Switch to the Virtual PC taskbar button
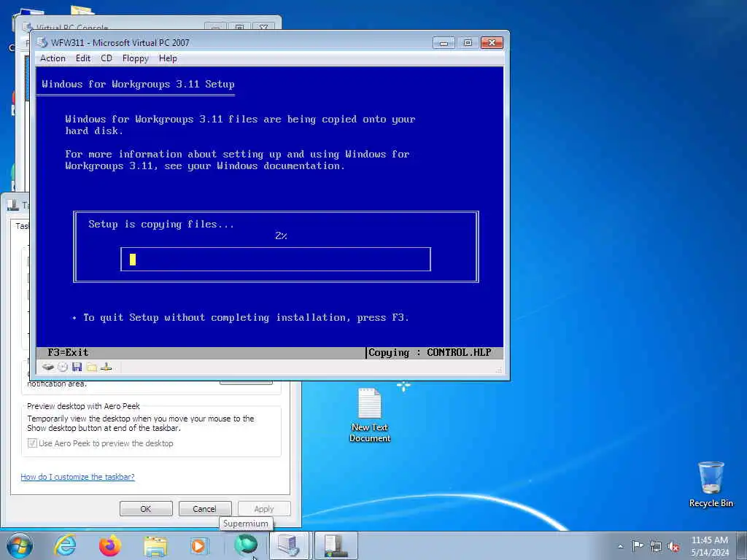The height and width of the screenshot is (560, 747). [289, 545]
